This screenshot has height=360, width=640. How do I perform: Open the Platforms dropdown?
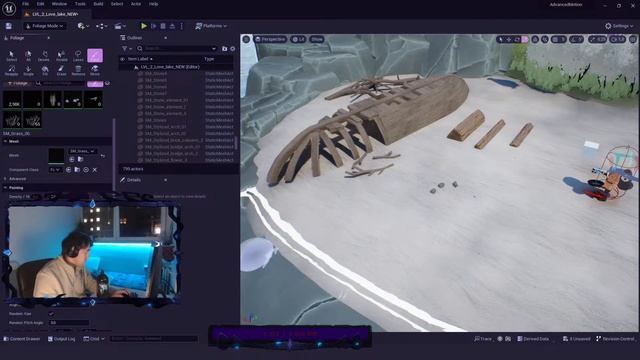(211, 26)
